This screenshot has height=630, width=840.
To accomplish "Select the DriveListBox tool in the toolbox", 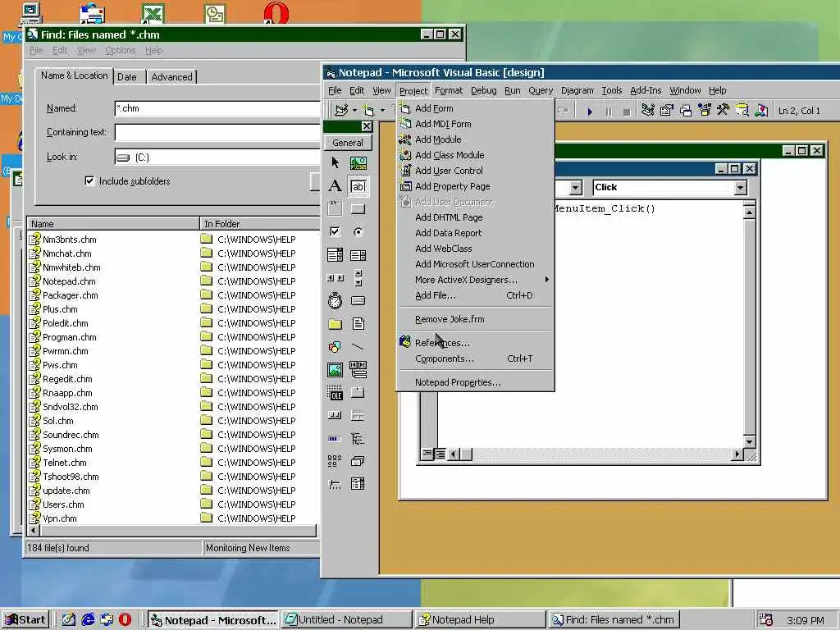I will pos(358,300).
